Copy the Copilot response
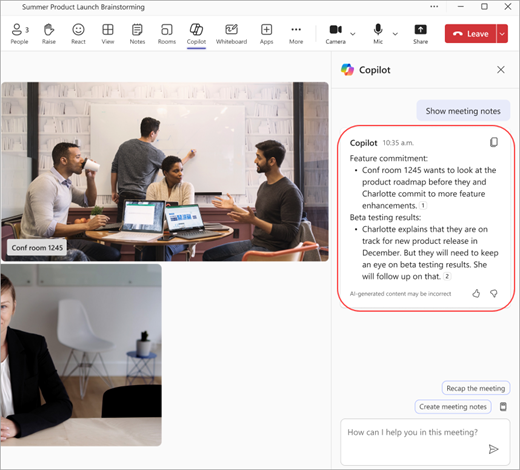The image size is (520, 470). click(x=494, y=142)
